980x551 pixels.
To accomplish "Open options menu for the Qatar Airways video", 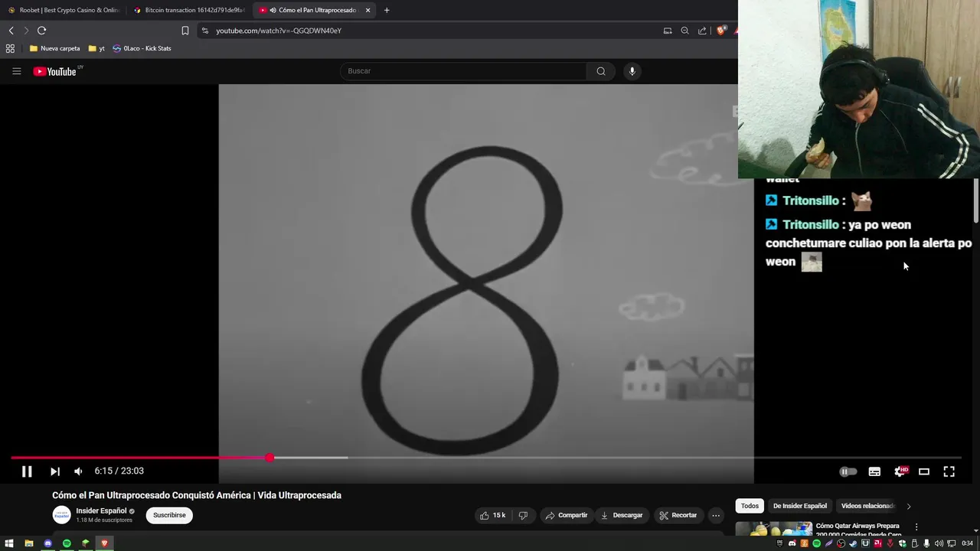I will [x=916, y=527].
